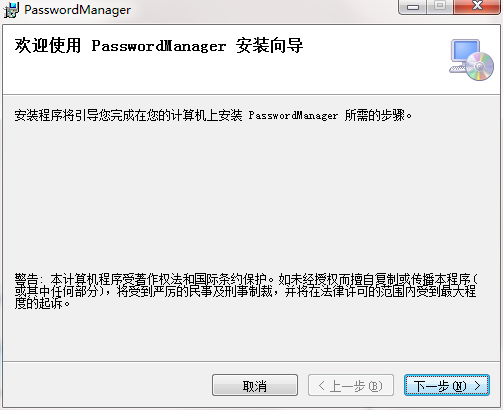503x410 pixels.
Task: Click the monitor in the banner graphic
Action: click(x=465, y=51)
